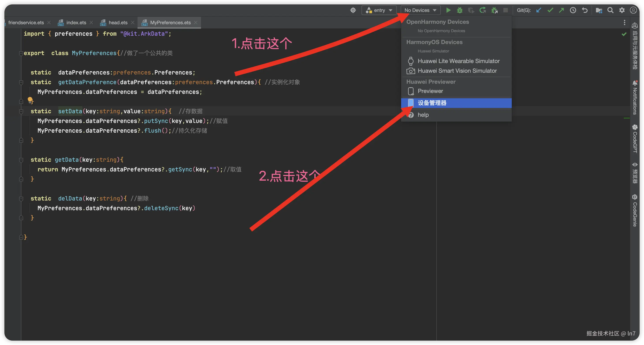
Task: Open the entry module dropdown
Action: 379,10
